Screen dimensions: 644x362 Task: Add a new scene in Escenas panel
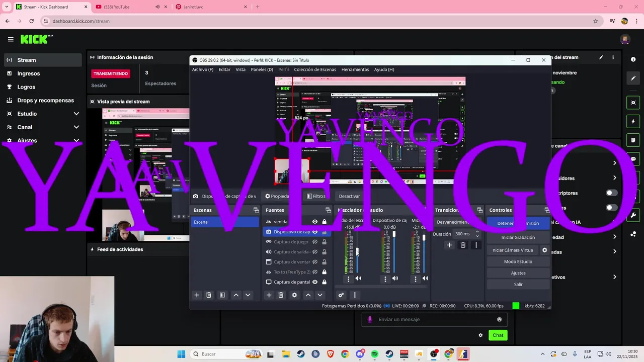(197, 295)
